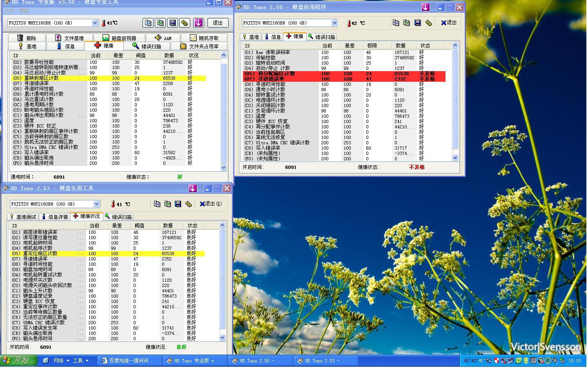The height and width of the screenshot is (368, 588).
Task: Activate HD Tune 2.50 taskbar button
Action: [261, 361]
